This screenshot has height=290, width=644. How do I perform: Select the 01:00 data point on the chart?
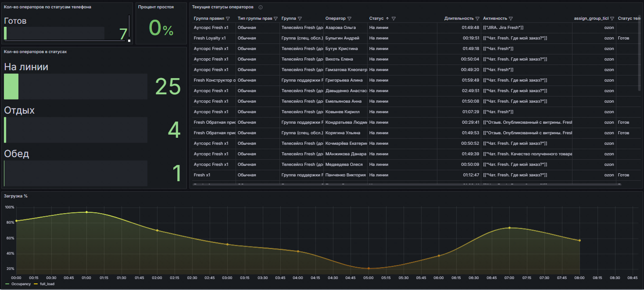click(86, 212)
